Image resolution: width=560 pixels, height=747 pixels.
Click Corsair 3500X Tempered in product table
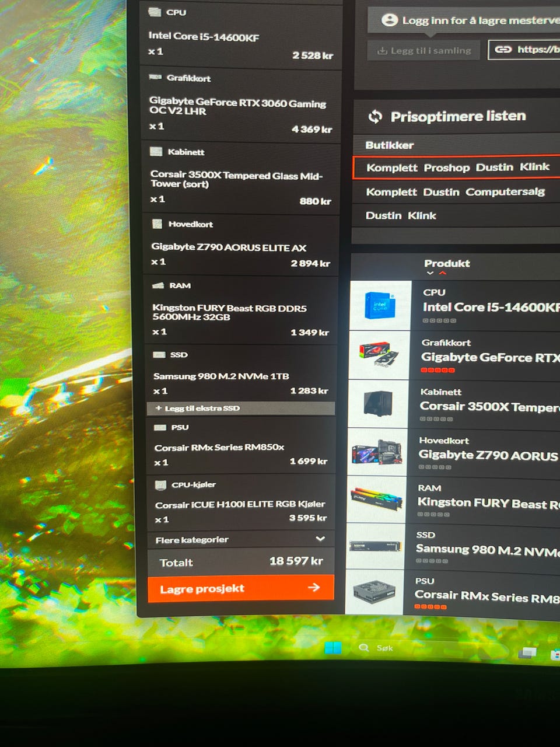(490, 407)
